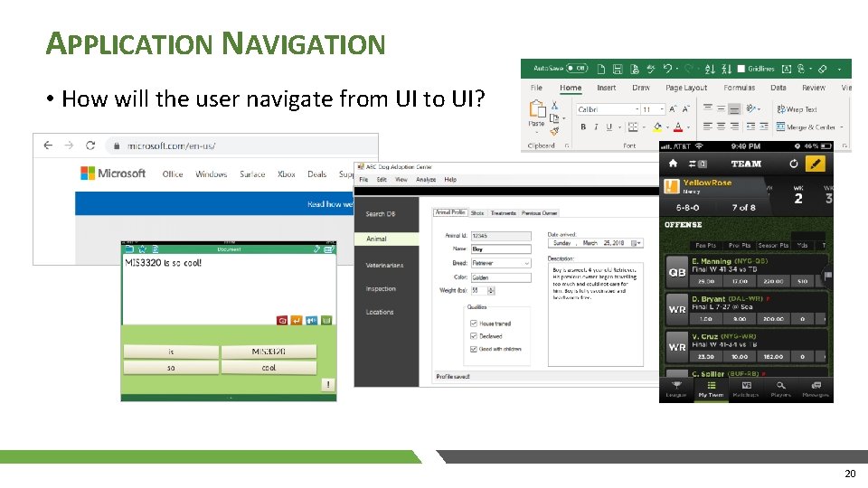Tap the refresh icon in Team app

point(793,164)
